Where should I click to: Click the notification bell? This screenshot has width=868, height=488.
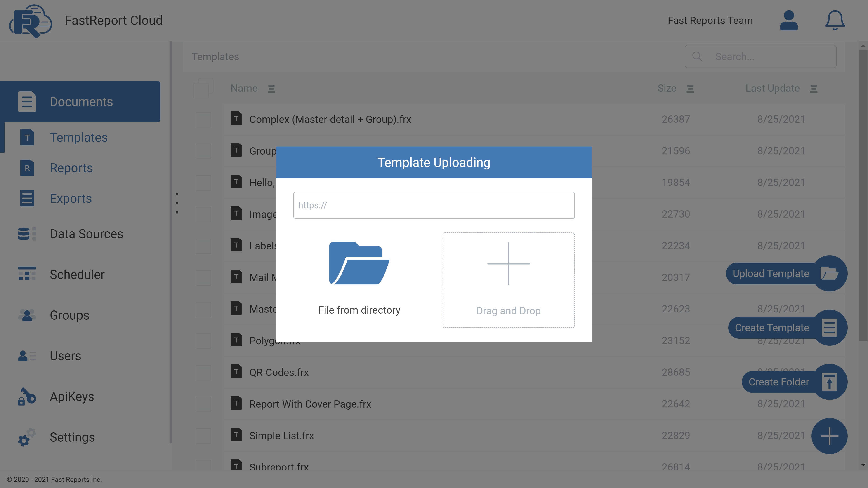pos(835,20)
